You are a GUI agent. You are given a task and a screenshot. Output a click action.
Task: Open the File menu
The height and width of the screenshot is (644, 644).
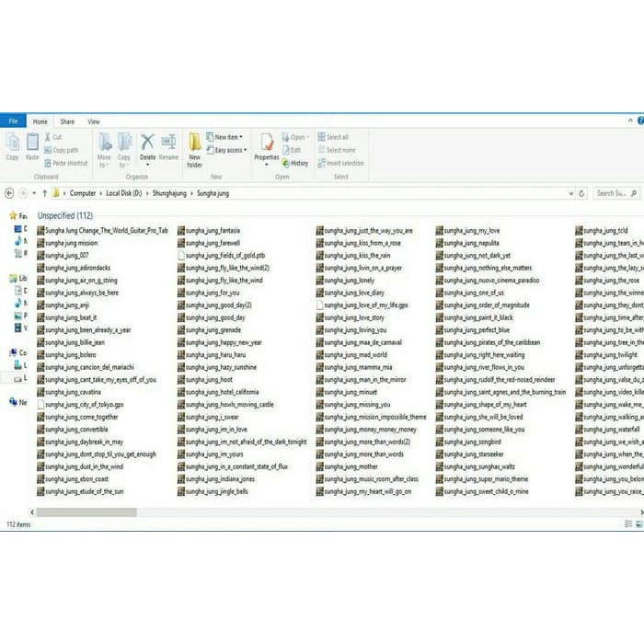click(x=13, y=121)
